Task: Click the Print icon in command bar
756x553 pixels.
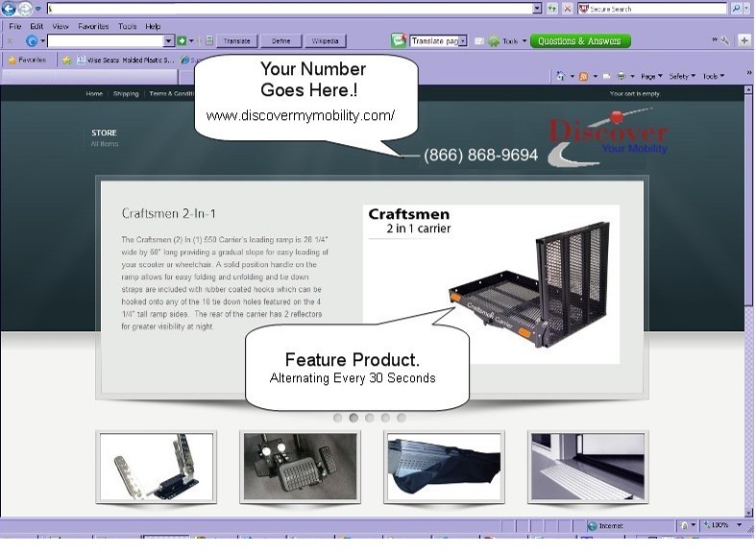Action: 621,76
